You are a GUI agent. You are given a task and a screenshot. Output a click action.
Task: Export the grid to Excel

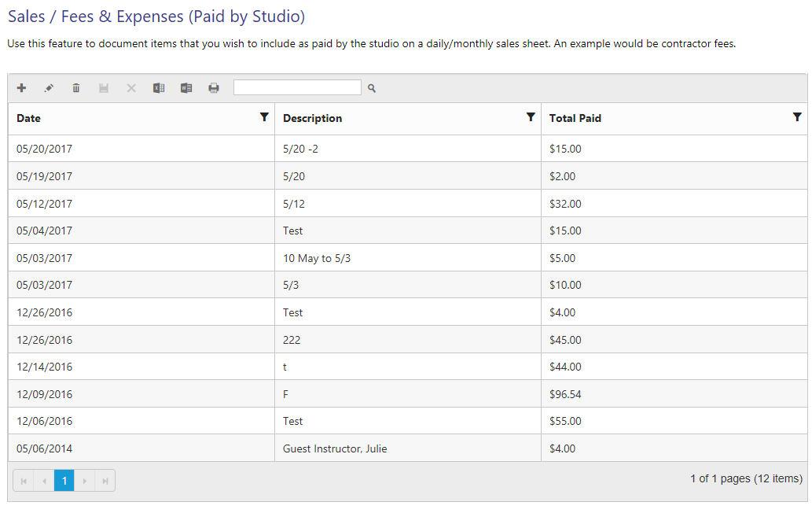[x=159, y=88]
